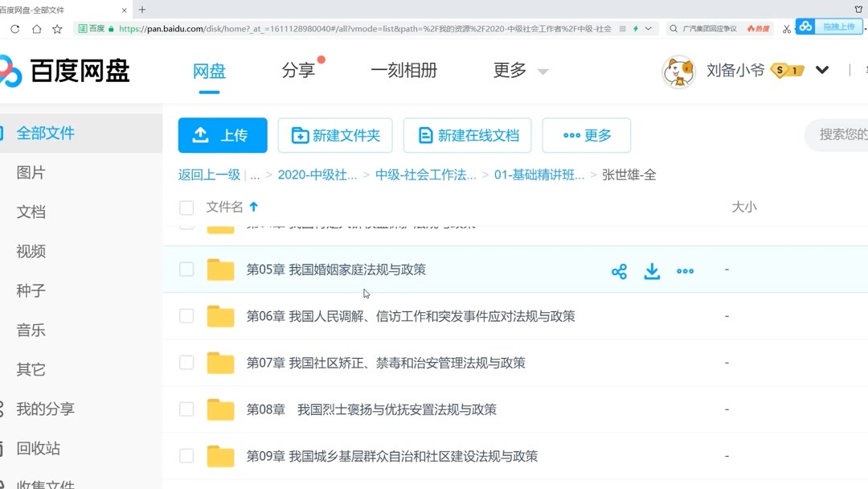
Task: Create a folder with 新建文件夹 button
Action: [x=335, y=135]
